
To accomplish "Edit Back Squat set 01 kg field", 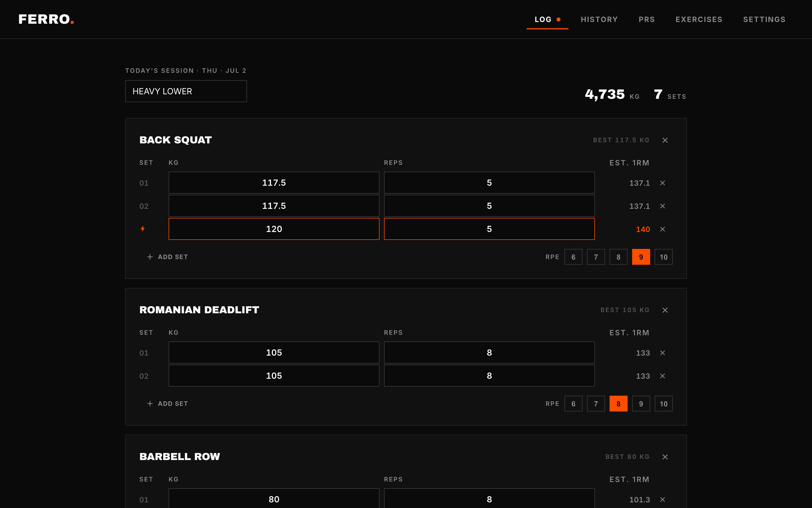I will [274, 183].
